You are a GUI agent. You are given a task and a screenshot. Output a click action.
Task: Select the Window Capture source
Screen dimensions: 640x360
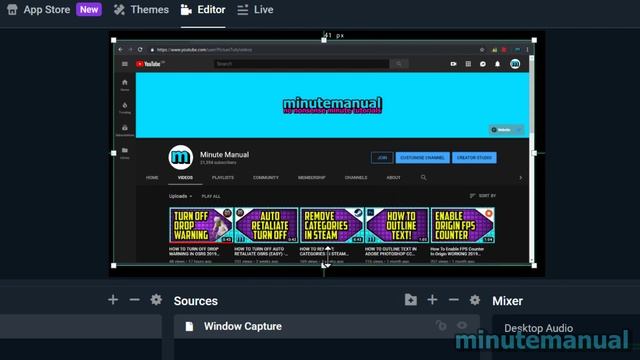(327, 326)
